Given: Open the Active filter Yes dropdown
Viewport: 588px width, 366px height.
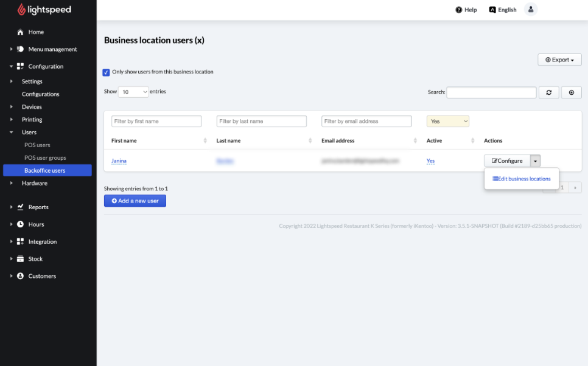Looking at the screenshot, I should [447, 122].
